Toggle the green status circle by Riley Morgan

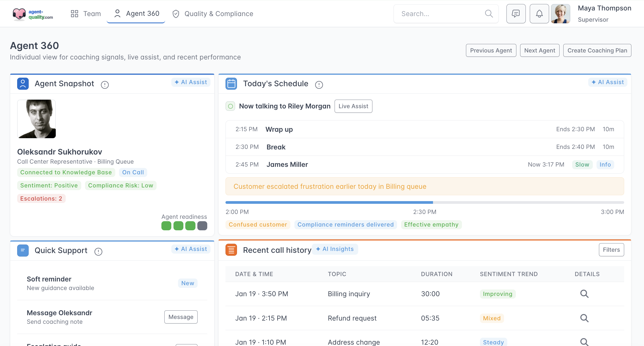coord(230,106)
